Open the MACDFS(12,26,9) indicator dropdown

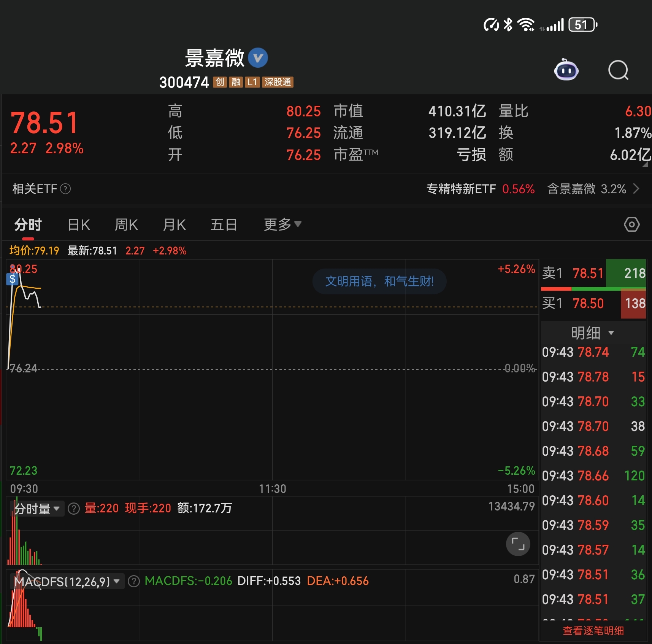pos(67,581)
